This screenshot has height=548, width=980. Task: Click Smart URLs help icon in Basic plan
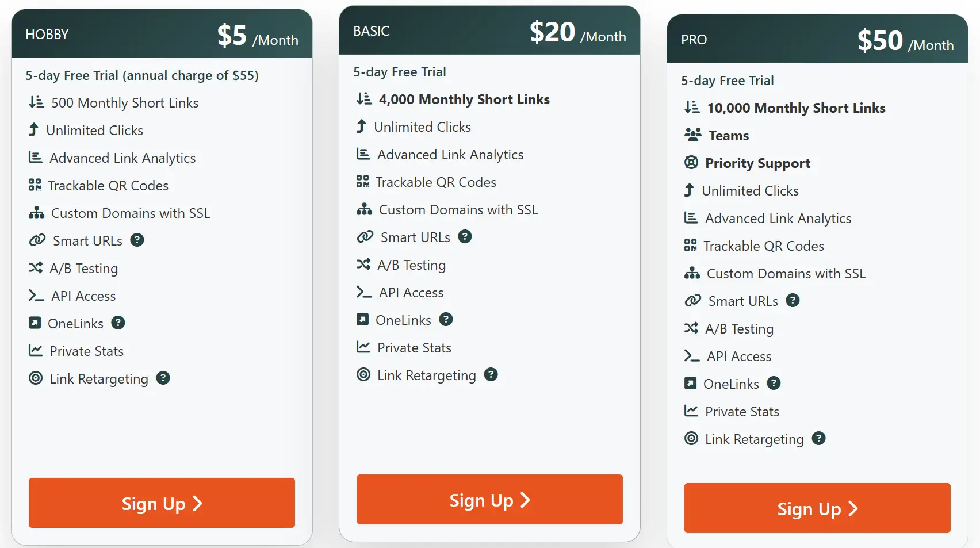click(x=465, y=236)
